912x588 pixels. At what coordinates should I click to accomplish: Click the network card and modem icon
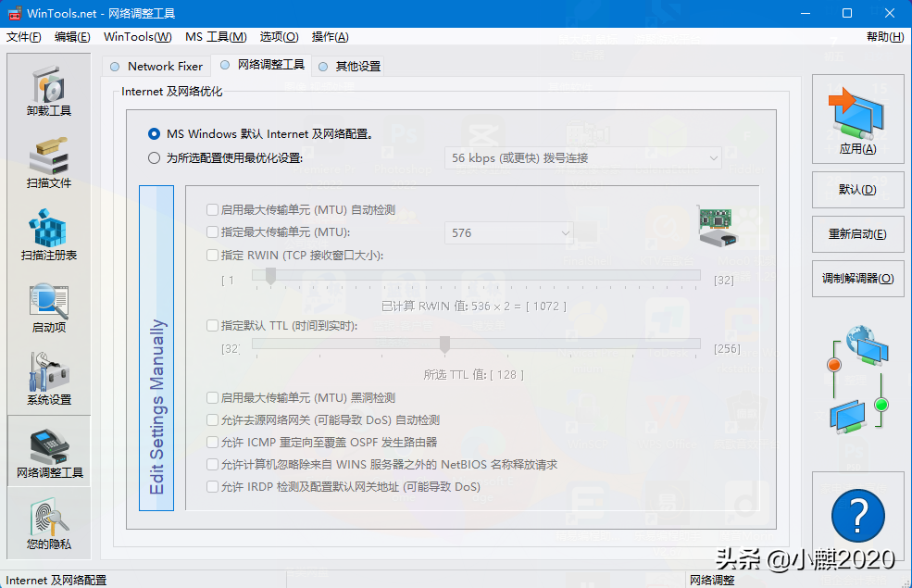(x=718, y=226)
